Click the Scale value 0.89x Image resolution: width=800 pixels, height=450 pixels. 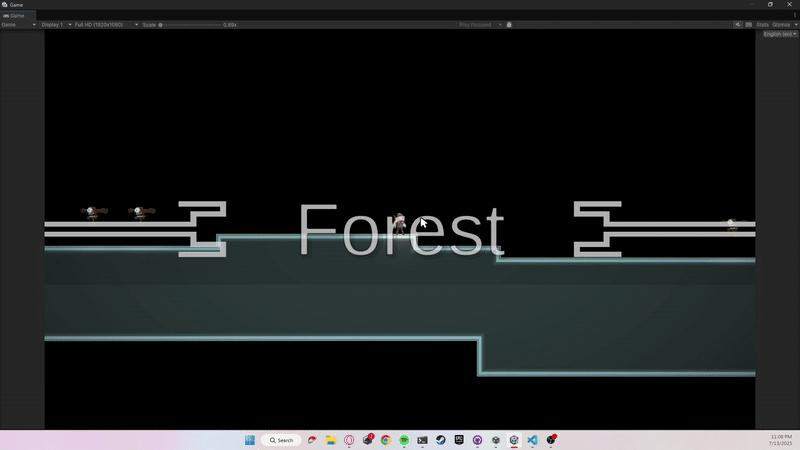tap(230, 24)
